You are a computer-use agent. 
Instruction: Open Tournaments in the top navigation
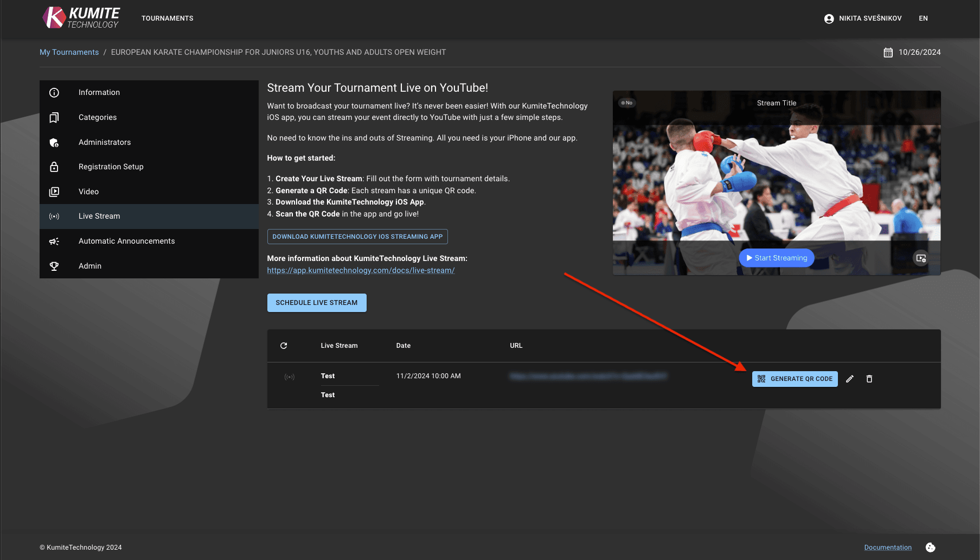pyautogui.click(x=168, y=18)
